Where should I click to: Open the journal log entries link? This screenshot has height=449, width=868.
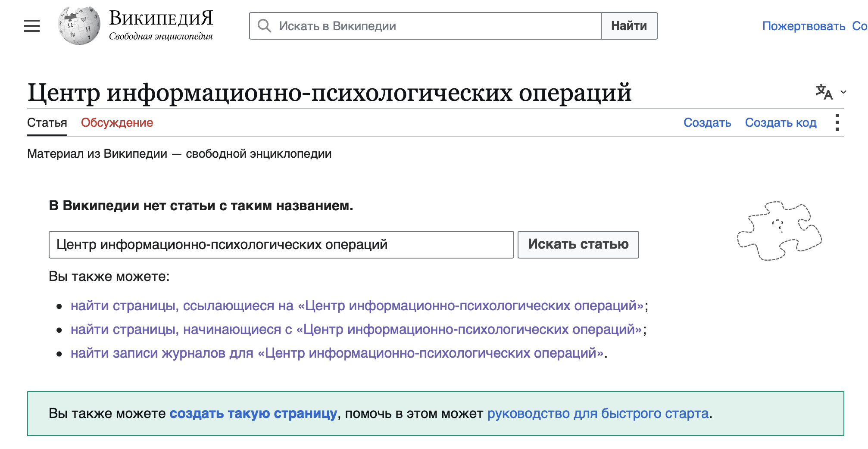(x=337, y=353)
